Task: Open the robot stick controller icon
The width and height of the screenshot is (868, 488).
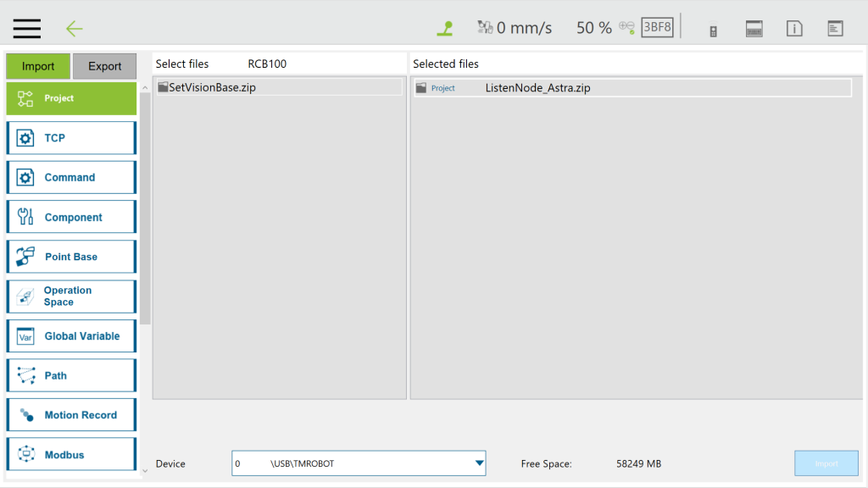Action: coord(714,29)
